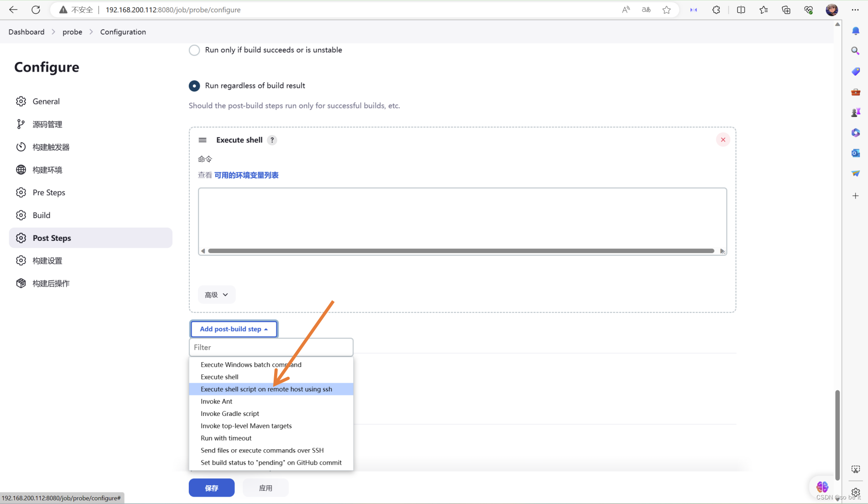Image resolution: width=868 pixels, height=504 pixels.
Task: Open 构建后操作 section in sidebar
Action: point(91,283)
